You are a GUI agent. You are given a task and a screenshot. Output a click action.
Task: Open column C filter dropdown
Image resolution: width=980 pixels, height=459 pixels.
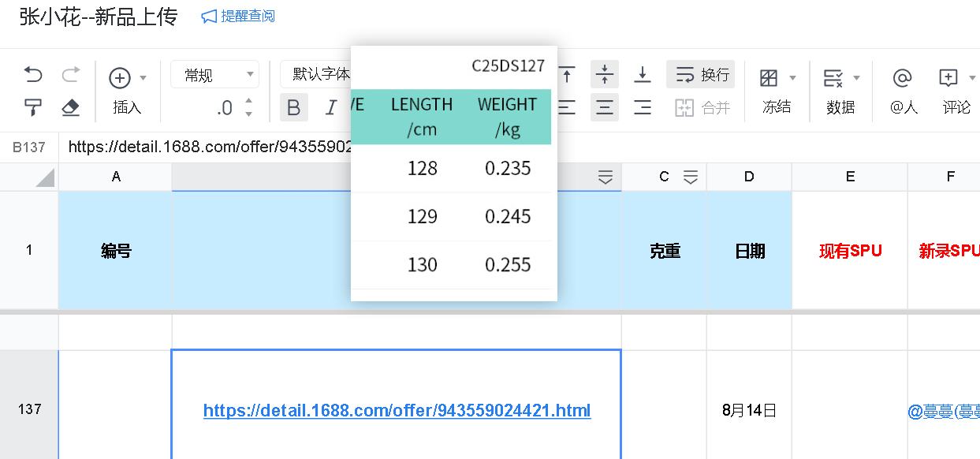coord(691,177)
